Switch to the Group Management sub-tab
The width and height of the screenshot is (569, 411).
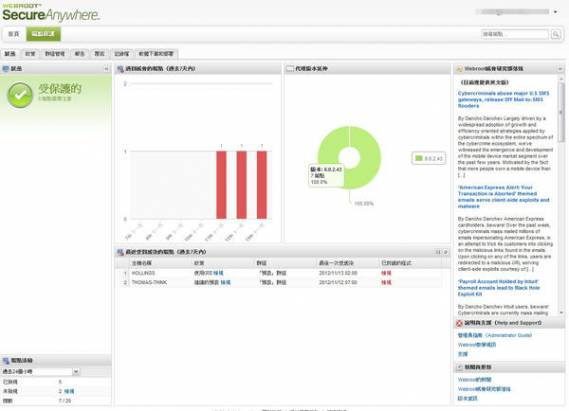click(55, 54)
